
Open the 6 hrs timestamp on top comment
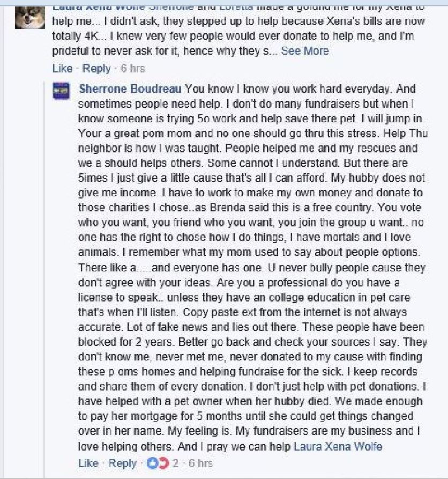point(132,68)
